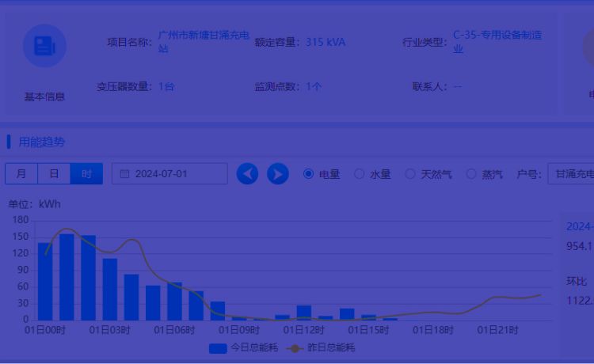The width and height of the screenshot is (594, 364).
Task: Click rated capacity value 315 kVA
Action: tap(326, 42)
